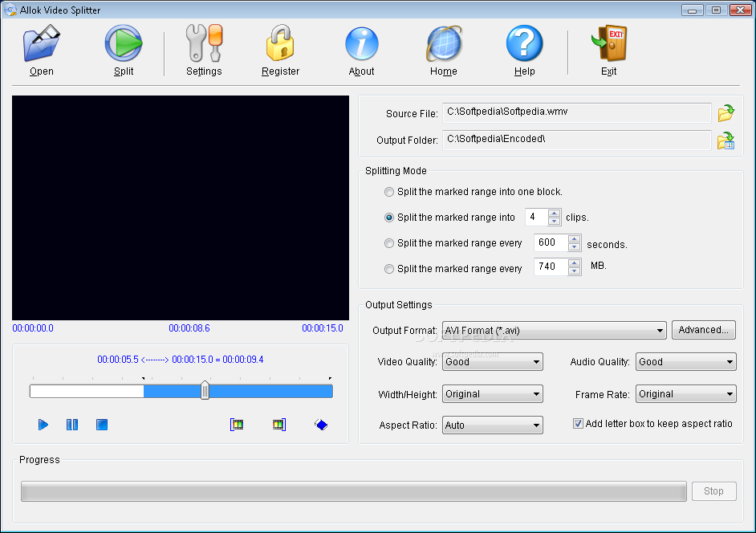This screenshot has width=756, height=533.
Task: Click the Stop progress button
Action: (x=714, y=491)
